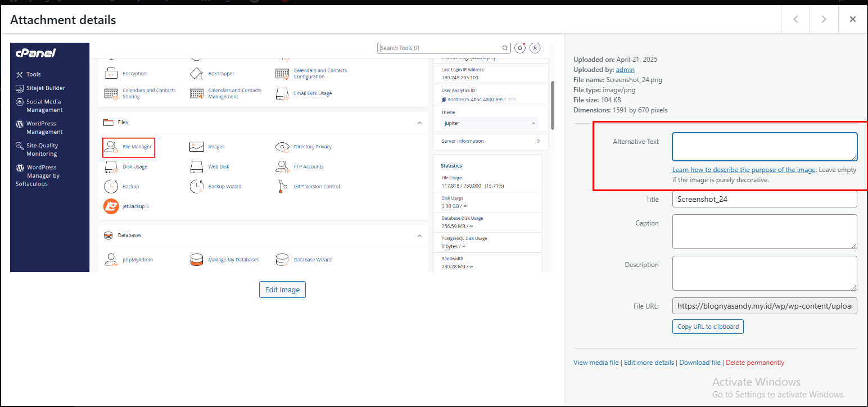Open the Backup Wizard icon

197,187
